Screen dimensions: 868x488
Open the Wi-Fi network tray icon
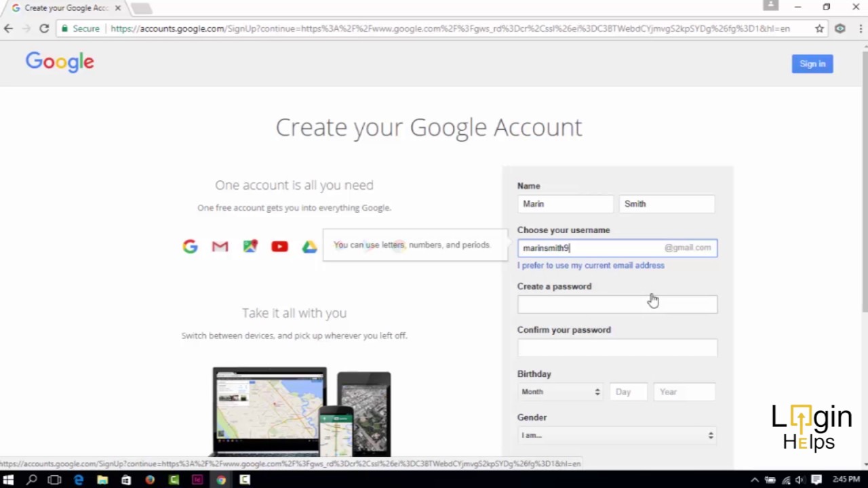click(x=786, y=480)
